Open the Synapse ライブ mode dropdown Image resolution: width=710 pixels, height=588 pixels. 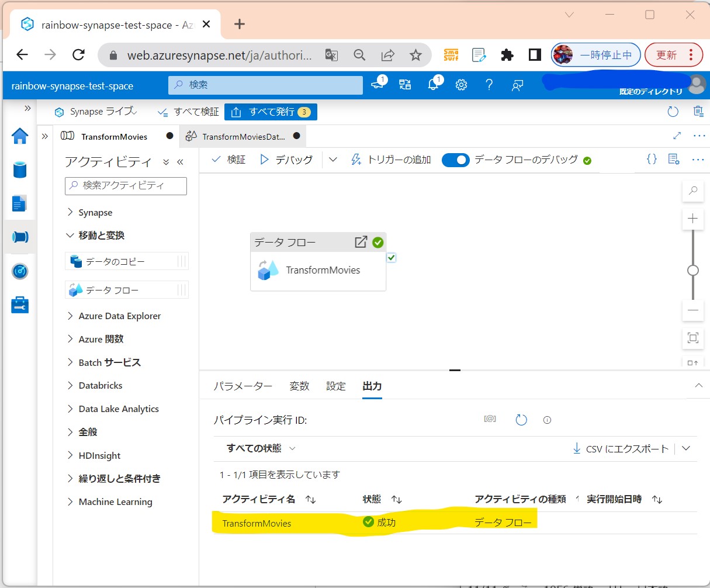click(96, 111)
